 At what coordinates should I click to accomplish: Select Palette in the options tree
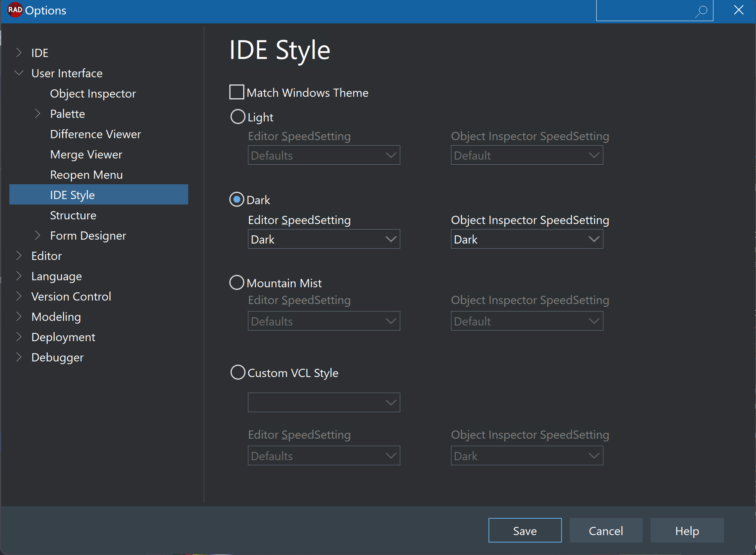tap(68, 114)
